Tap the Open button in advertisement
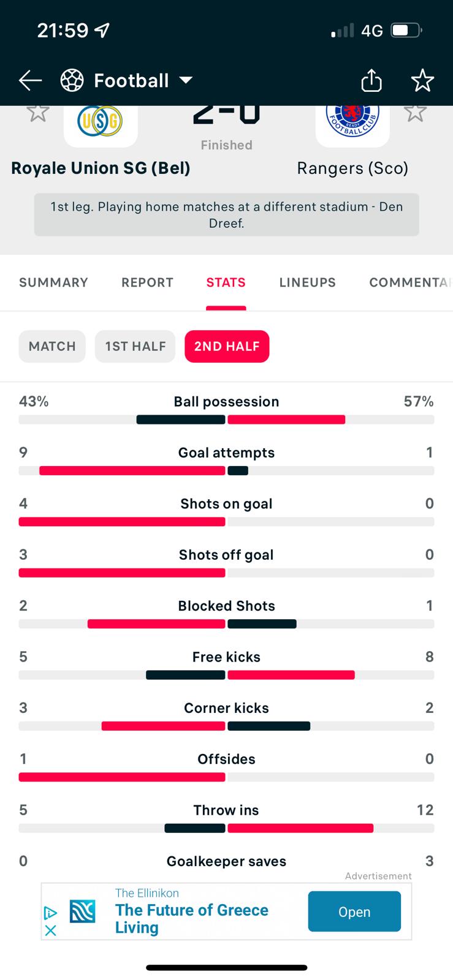453x980 pixels. (354, 911)
